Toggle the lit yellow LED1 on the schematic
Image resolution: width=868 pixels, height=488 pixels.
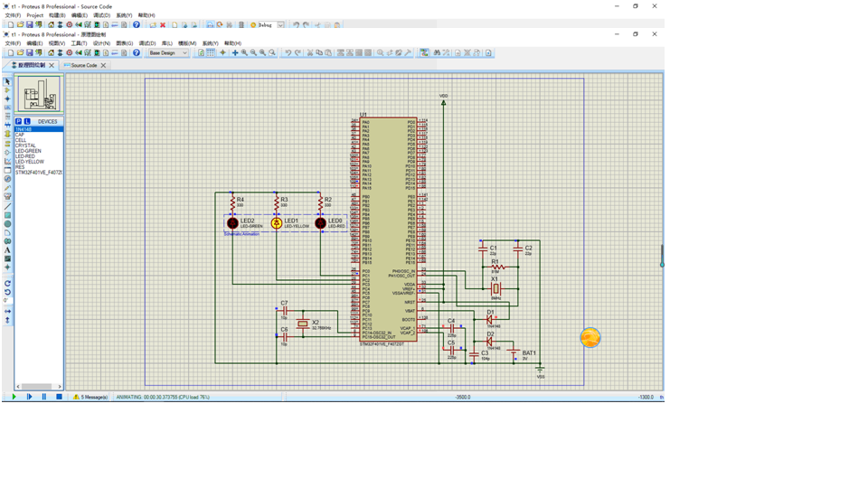click(x=277, y=222)
